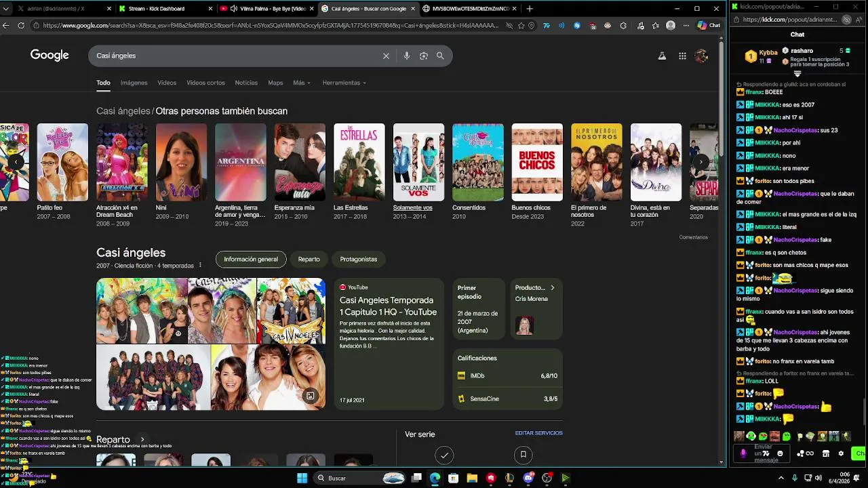Expand the Reparto section arrow

(142, 440)
